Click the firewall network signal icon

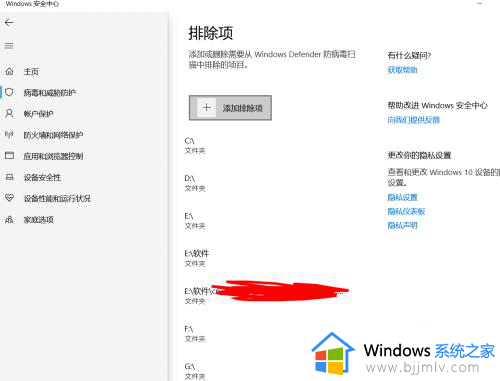(9, 135)
